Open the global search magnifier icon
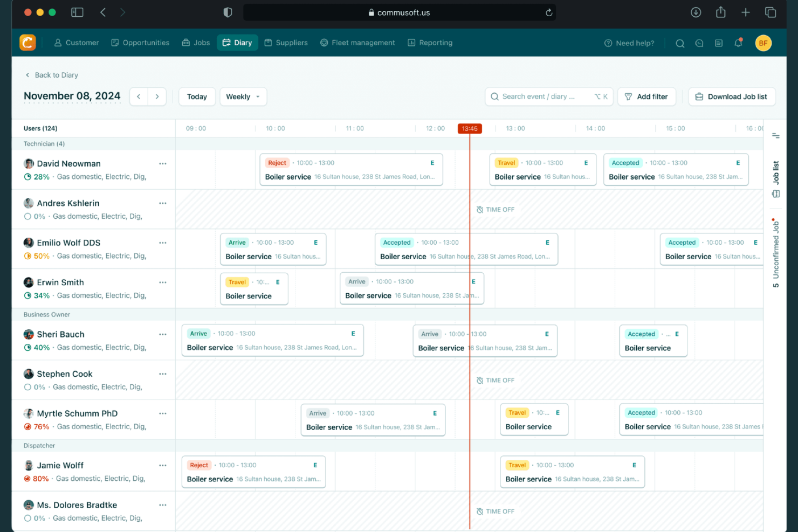Viewport: 798px width, 532px height. (x=680, y=43)
